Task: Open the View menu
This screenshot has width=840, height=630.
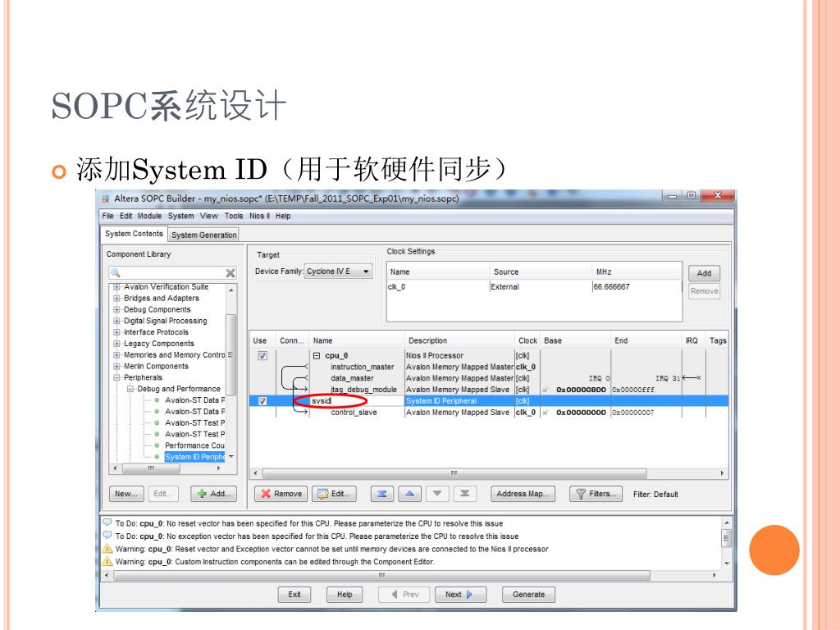Action: coord(209,216)
